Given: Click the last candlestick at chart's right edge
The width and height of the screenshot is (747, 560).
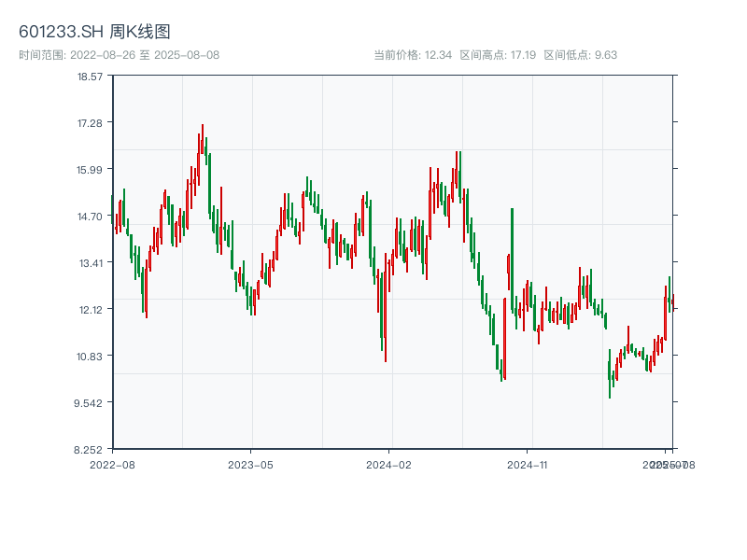Looking at the screenshot, I should pos(672,302).
